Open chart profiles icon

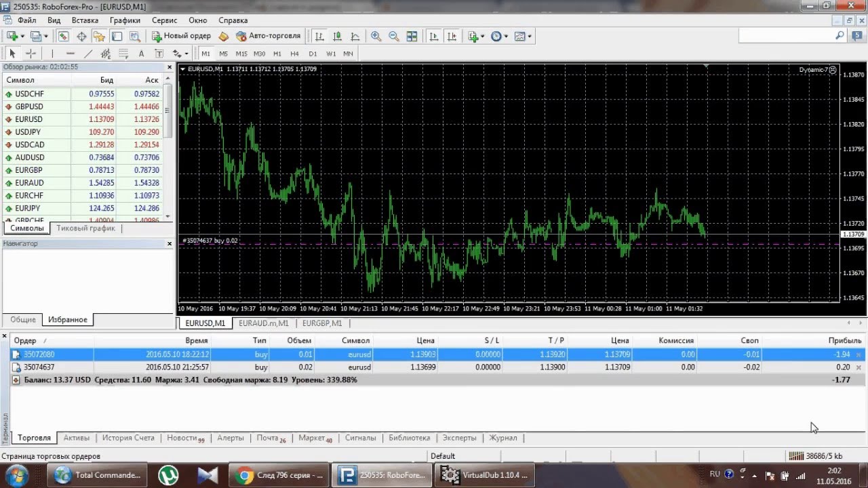(35, 36)
